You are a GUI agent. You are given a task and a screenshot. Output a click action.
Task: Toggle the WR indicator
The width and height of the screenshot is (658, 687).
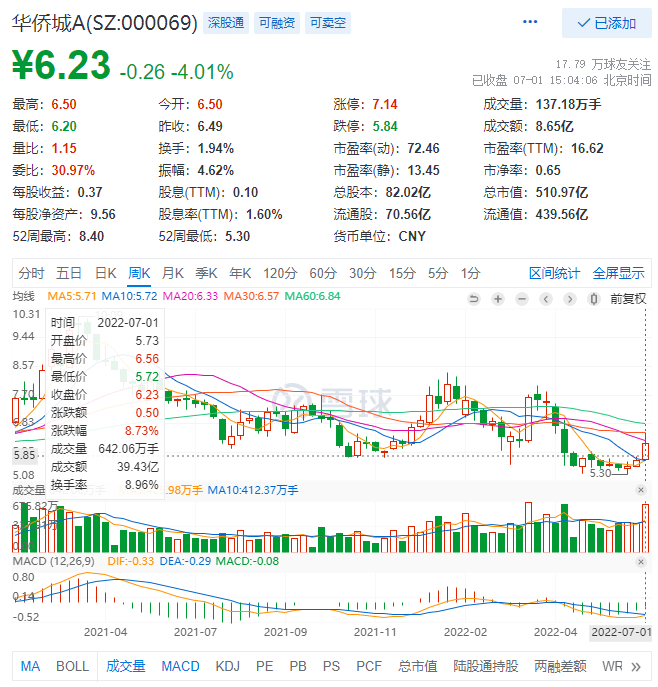pyautogui.click(x=612, y=667)
